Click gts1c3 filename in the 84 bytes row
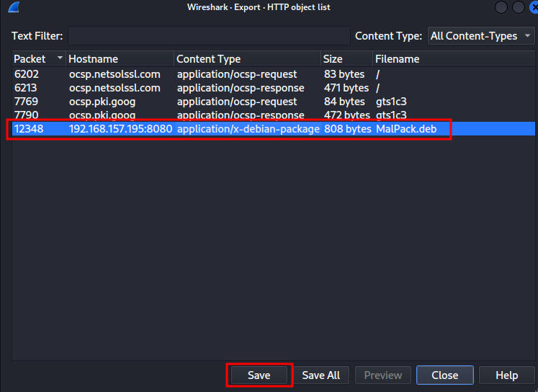The height and width of the screenshot is (392, 538). [x=391, y=102]
